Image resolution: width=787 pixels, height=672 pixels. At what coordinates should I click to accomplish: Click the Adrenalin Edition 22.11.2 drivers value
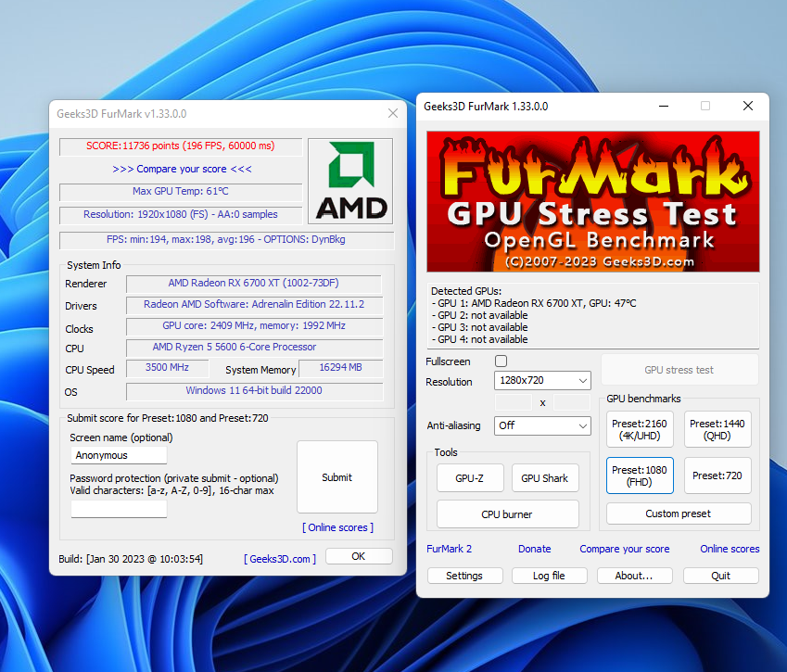pos(254,304)
